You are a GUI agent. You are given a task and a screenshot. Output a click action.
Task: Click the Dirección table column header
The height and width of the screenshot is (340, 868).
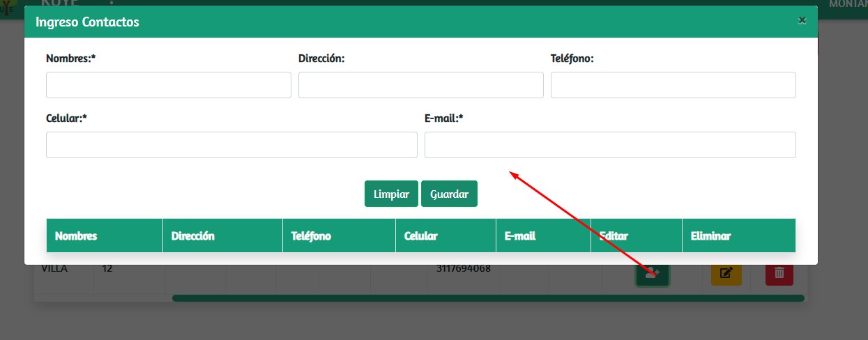pos(193,235)
